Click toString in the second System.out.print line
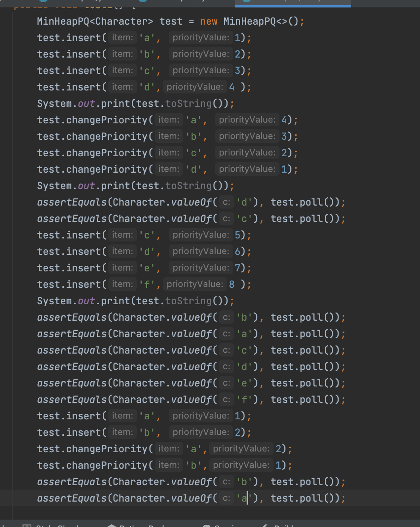420x527 pixels. click(x=188, y=186)
